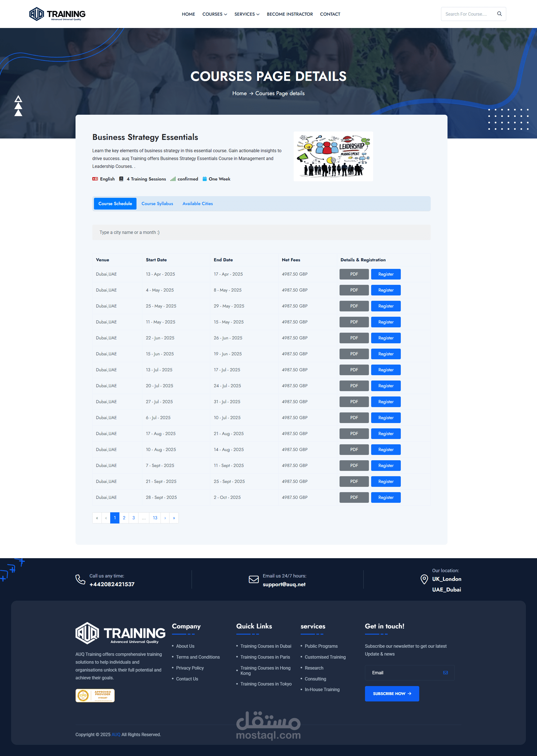The image size is (537, 756).
Task: Click the AUQ Training header logo
Action: [57, 14]
